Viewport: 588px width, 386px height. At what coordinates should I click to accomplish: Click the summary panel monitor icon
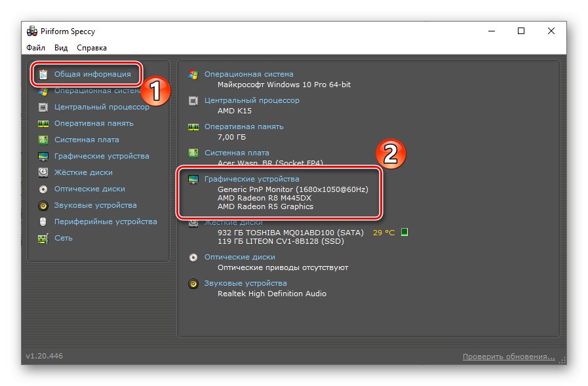point(193,180)
